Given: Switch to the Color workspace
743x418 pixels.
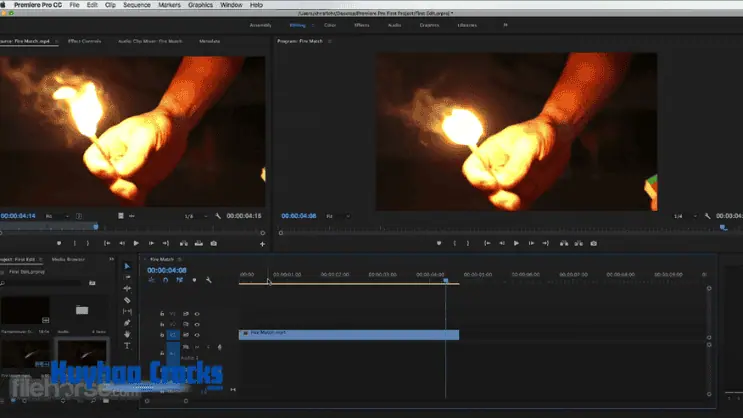Looking at the screenshot, I should pyautogui.click(x=329, y=25).
